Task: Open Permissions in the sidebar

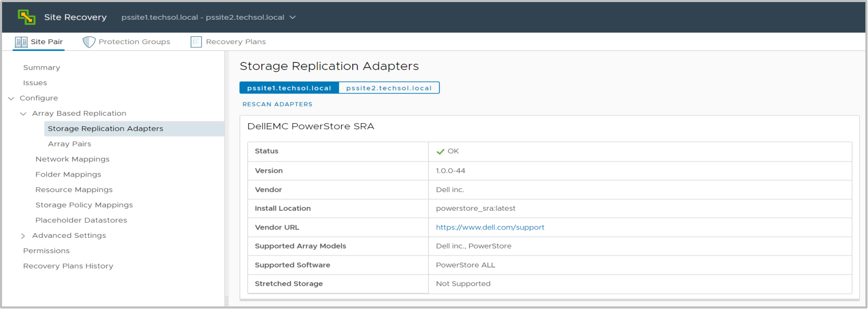Action: coord(46,251)
